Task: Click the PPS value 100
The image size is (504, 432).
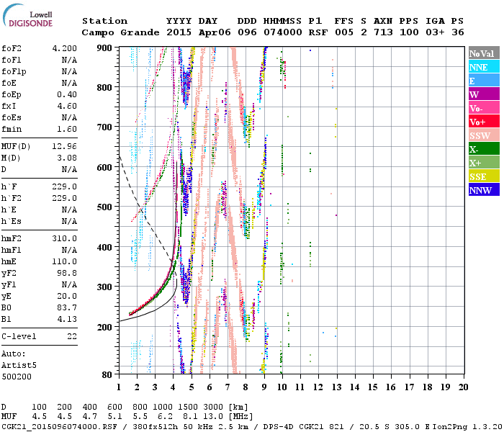Action: [x=409, y=32]
